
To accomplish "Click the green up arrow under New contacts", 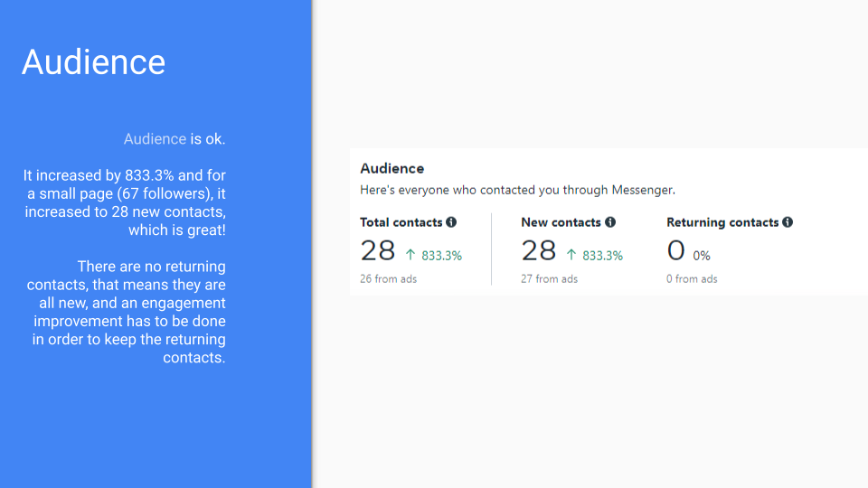I will pos(571,255).
